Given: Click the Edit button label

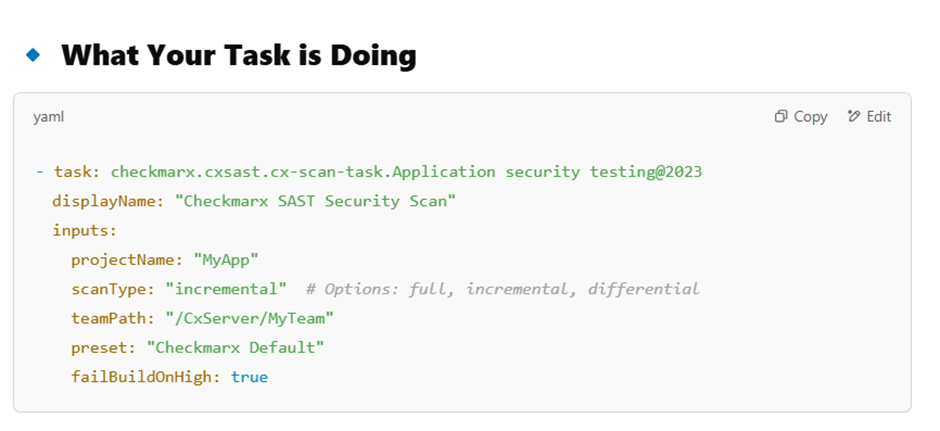Looking at the screenshot, I should tap(879, 116).
